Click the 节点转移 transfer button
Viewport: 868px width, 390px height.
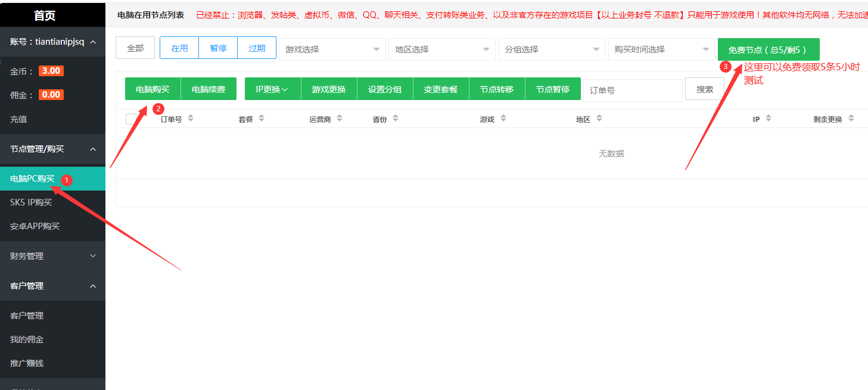[x=496, y=88]
